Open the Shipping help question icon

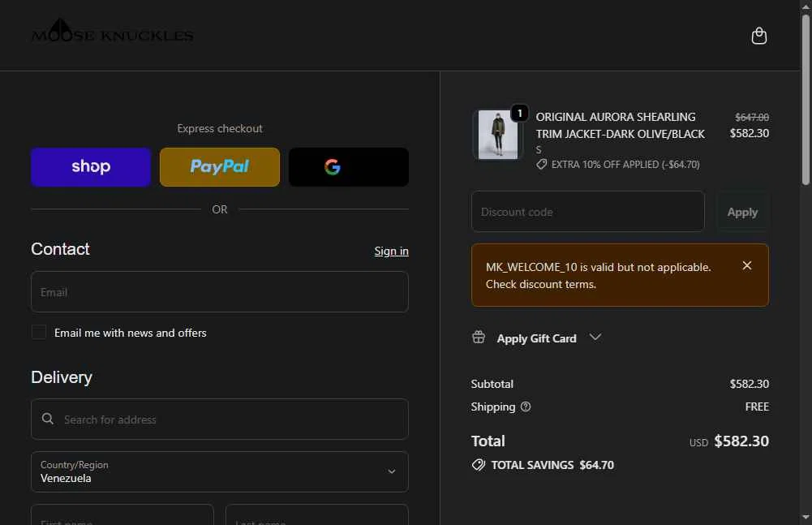[x=526, y=407]
